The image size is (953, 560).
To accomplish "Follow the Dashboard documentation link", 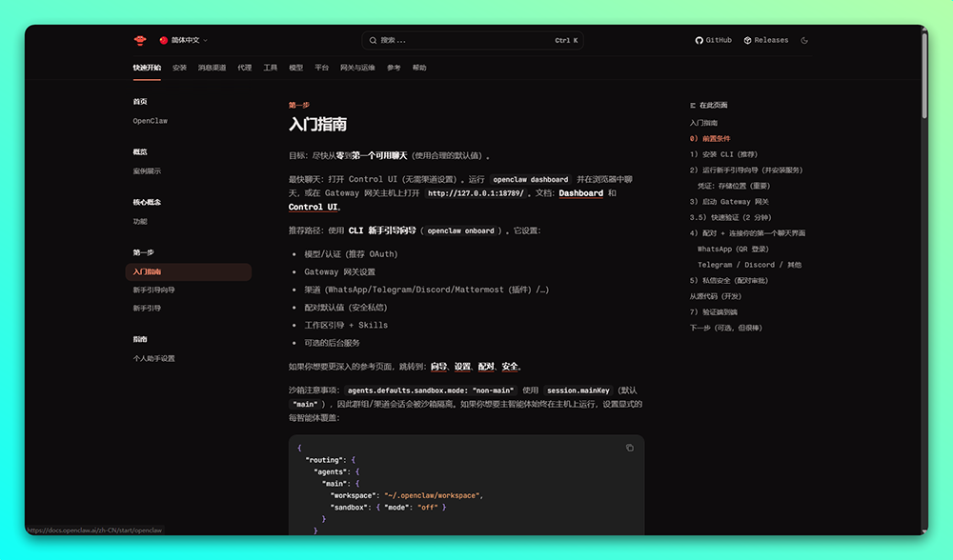I will pos(580,193).
